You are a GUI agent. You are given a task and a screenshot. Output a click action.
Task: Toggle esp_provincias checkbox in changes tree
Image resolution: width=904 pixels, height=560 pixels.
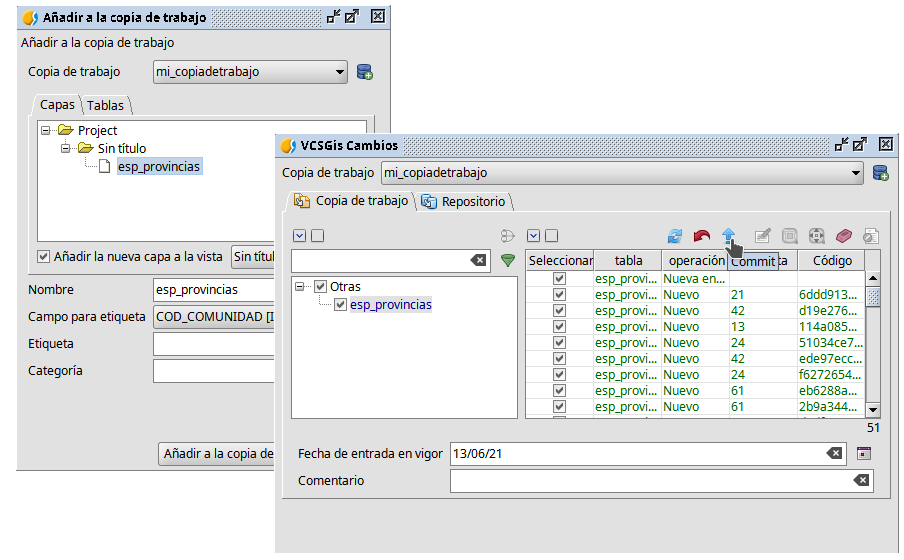coord(341,304)
